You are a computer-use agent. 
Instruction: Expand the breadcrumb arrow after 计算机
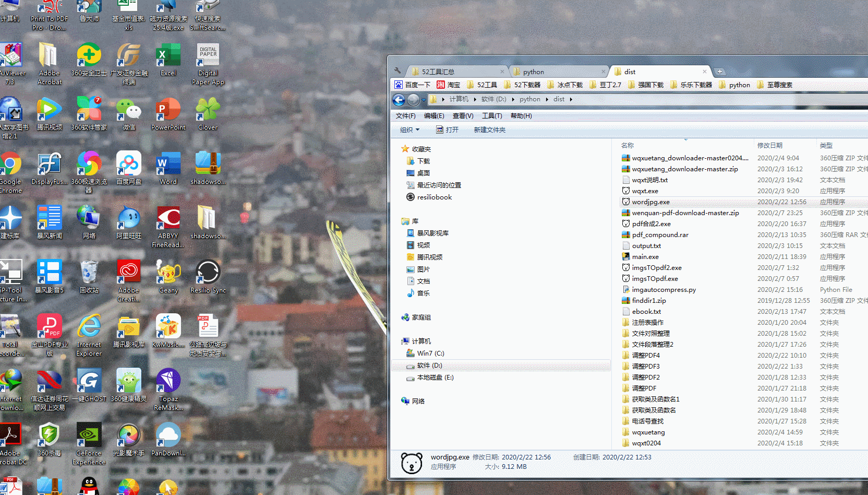[475, 99]
